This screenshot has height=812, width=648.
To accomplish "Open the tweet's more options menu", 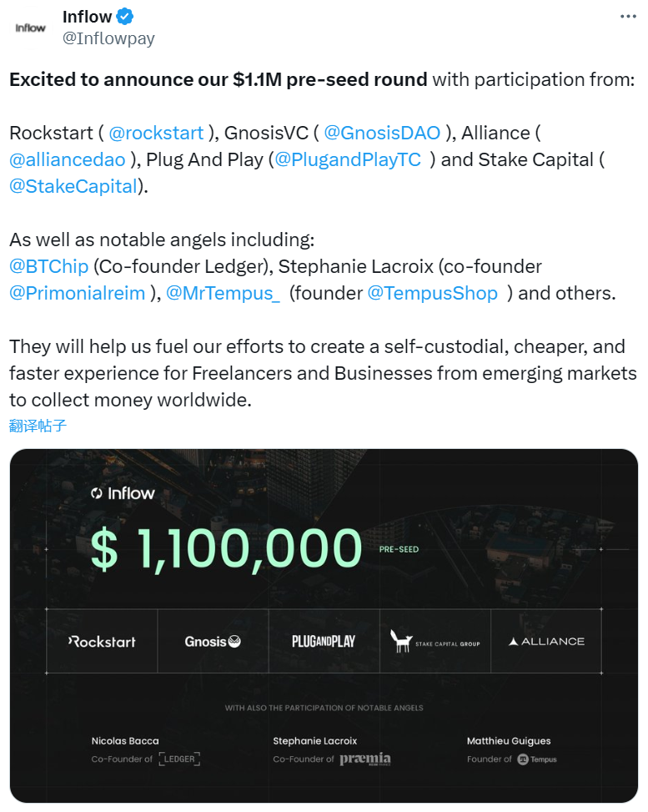I will click(x=628, y=17).
